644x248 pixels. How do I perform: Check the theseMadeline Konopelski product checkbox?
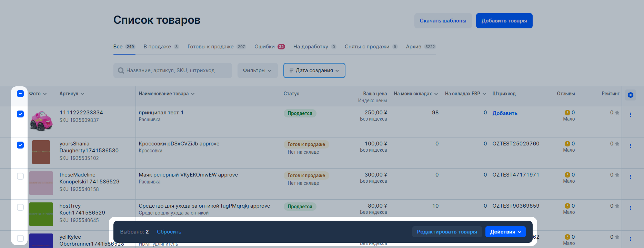(20, 176)
